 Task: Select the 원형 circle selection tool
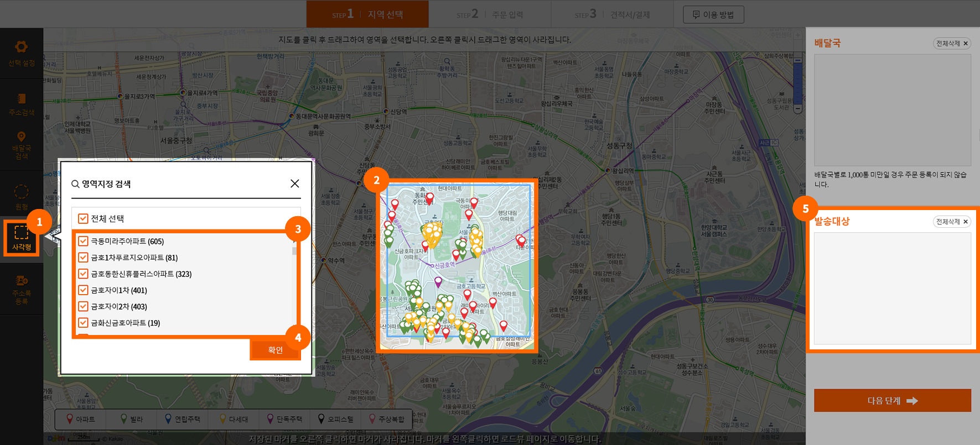coord(21,196)
